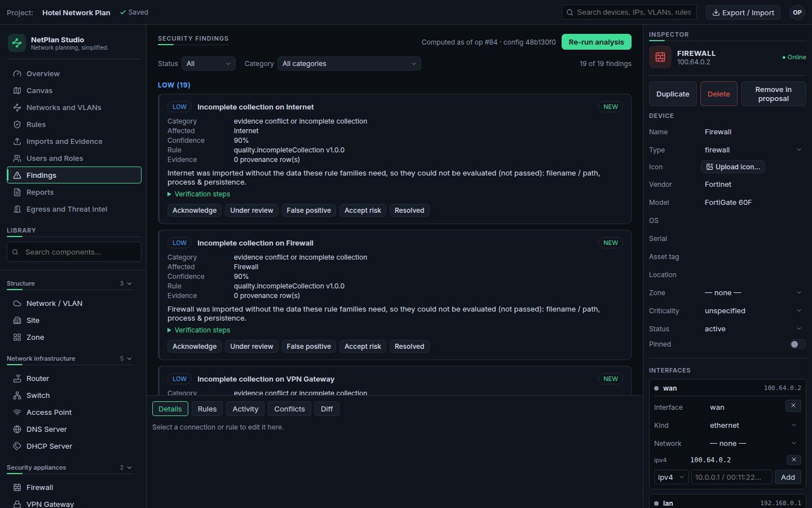Click Upload icon button
The image size is (812, 508).
(x=733, y=167)
